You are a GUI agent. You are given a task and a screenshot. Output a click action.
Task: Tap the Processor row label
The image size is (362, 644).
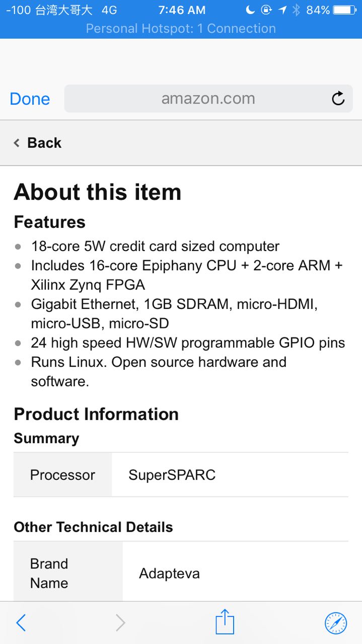point(62,475)
